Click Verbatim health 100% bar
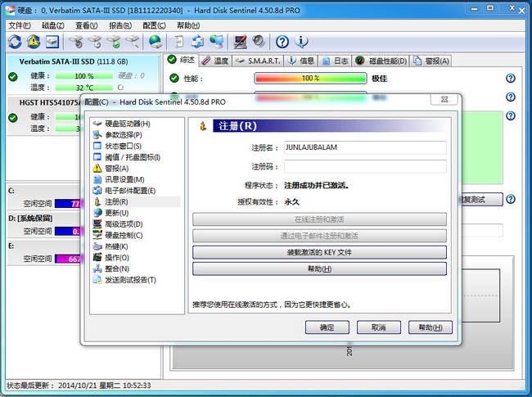This screenshot has width=532, height=397. tap(83, 75)
